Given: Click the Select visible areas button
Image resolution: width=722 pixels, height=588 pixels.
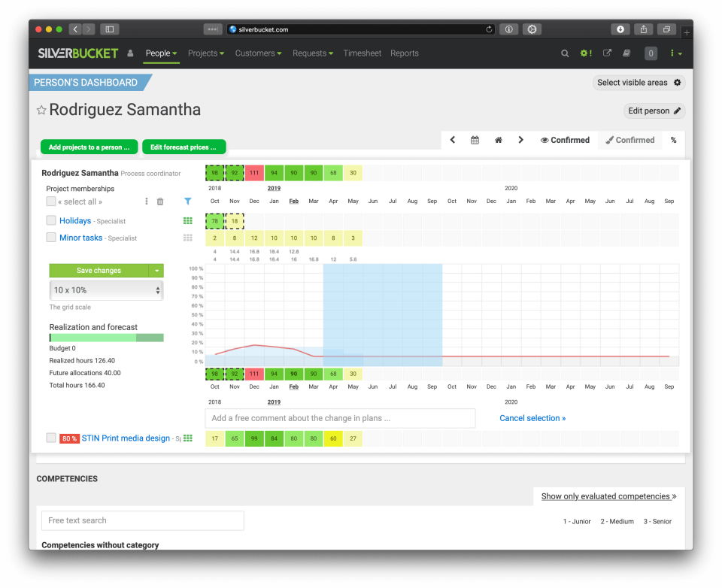Looking at the screenshot, I should [x=639, y=83].
